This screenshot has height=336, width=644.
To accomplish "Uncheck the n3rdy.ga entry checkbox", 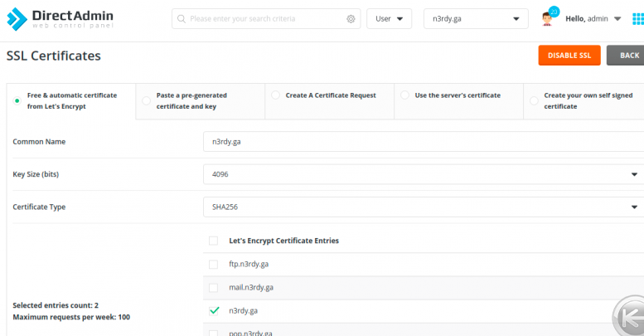I will tap(214, 310).
